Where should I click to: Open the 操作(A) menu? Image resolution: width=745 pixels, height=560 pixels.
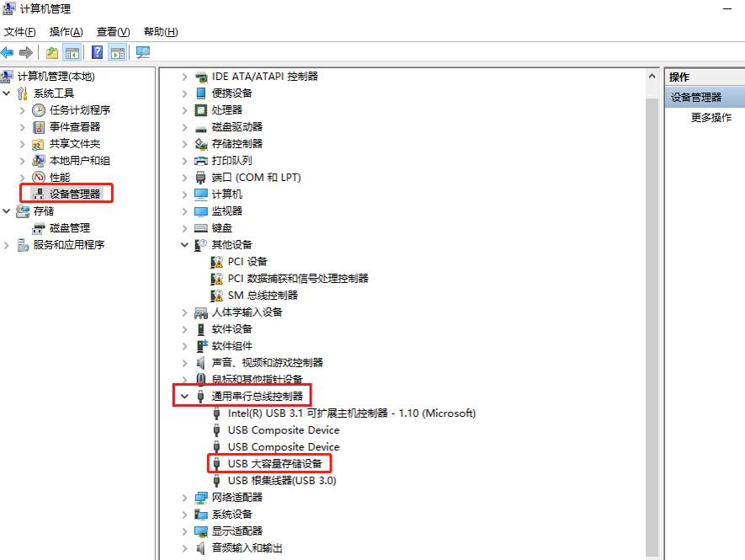tap(66, 32)
